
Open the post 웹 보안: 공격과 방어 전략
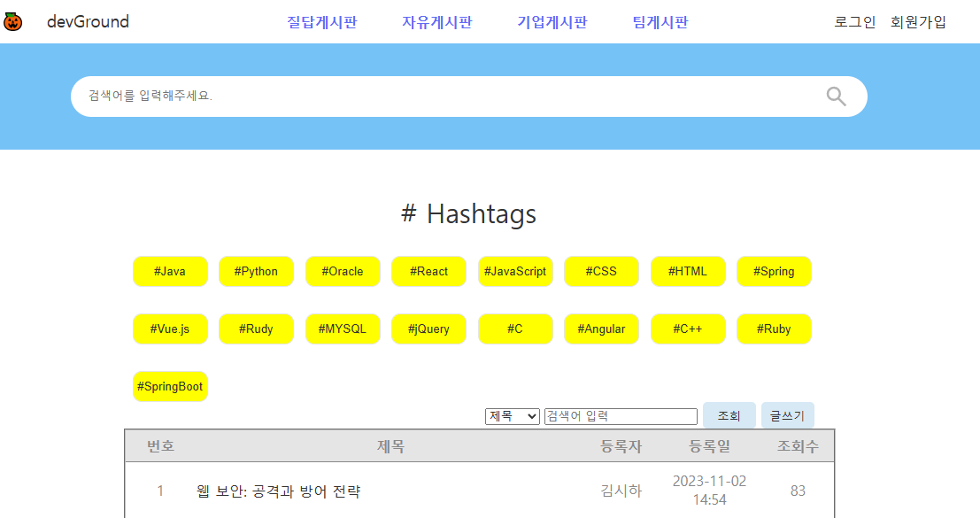pyautogui.click(x=278, y=491)
